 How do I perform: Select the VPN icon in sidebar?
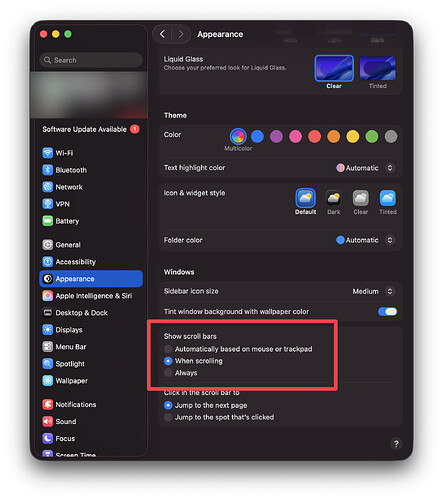[47, 204]
